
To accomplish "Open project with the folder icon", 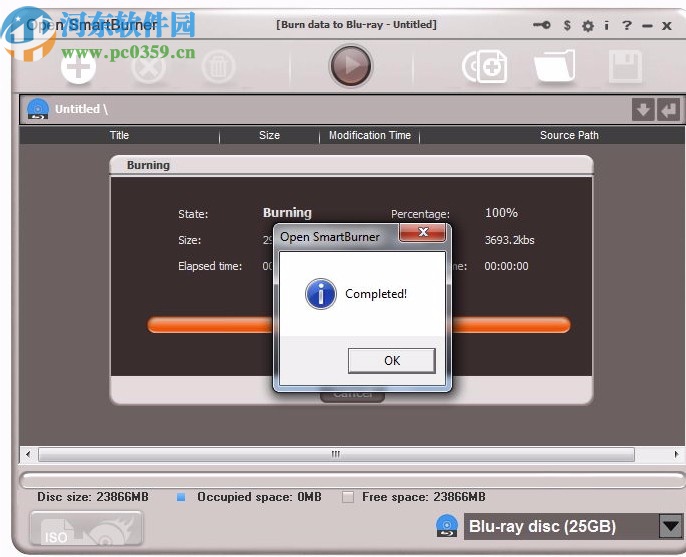I will (554, 66).
